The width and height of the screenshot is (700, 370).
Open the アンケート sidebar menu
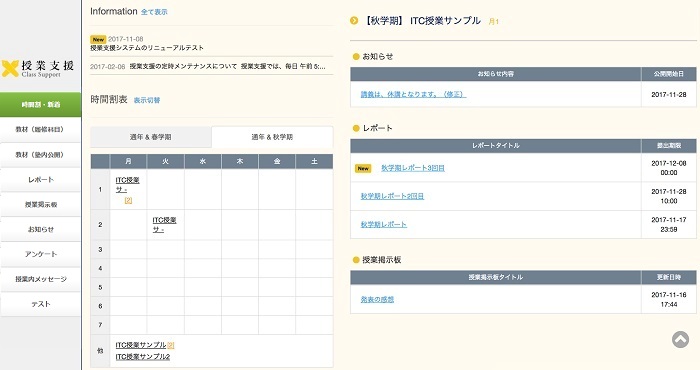click(x=41, y=254)
